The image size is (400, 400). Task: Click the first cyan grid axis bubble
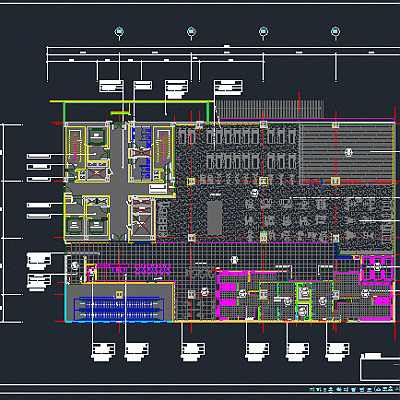pyautogui.click(x=119, y=32)
